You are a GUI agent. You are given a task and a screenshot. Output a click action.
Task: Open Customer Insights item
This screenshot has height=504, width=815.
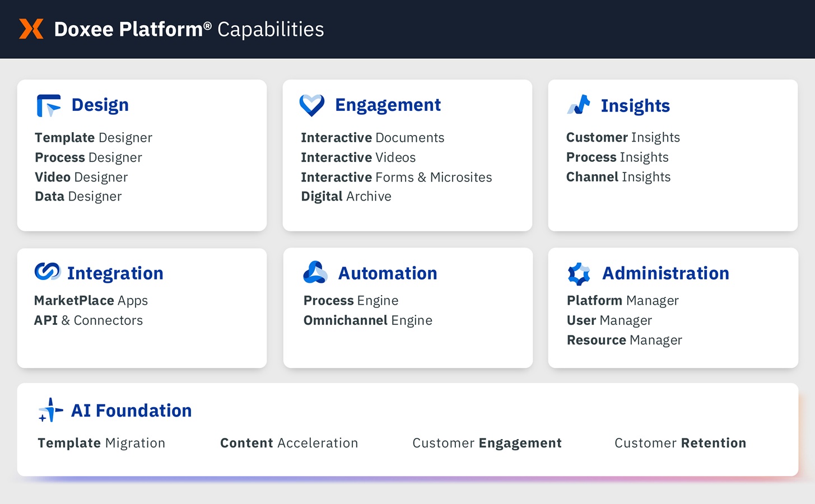[623, 138]
